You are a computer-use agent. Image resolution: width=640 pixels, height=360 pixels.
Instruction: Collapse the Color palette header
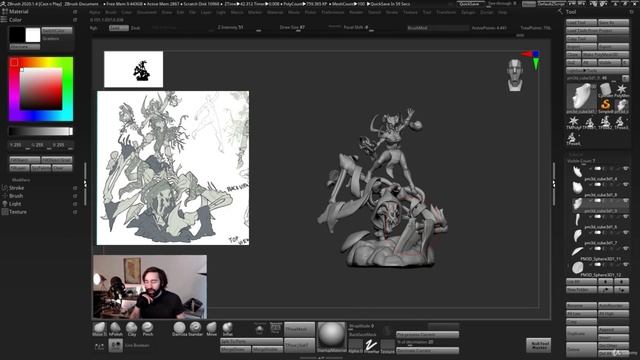tap(15, 20)
